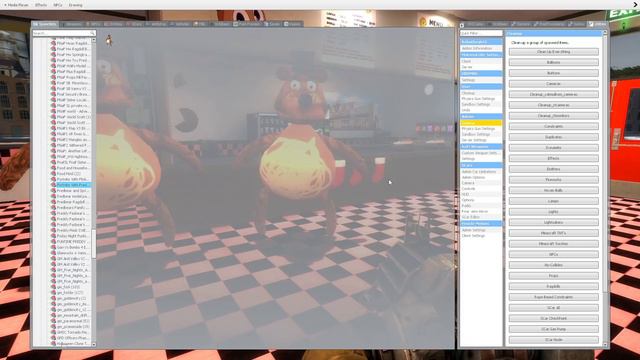
Task: Select Client Settings at bottom of list
Action: pos(481,236)
